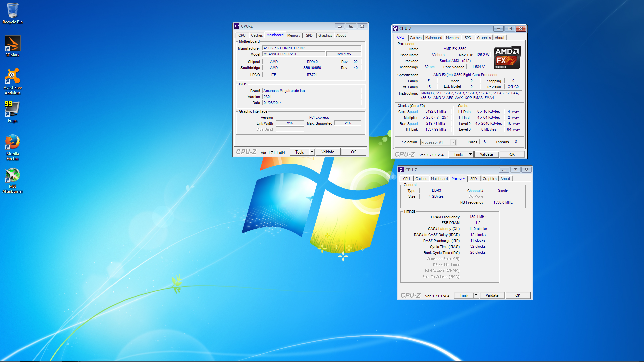644x362 pixels.
Task: Click the M5A99FX PRO R2.0 model field
Action: click(294, 54)
